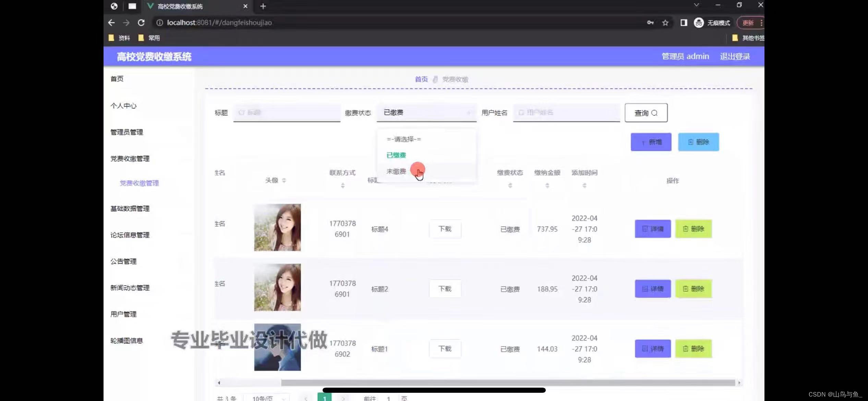Viewport: 868px width, 401px height.
Task: Sort by 头像 column arrows
Action: [x=284, y=181]
